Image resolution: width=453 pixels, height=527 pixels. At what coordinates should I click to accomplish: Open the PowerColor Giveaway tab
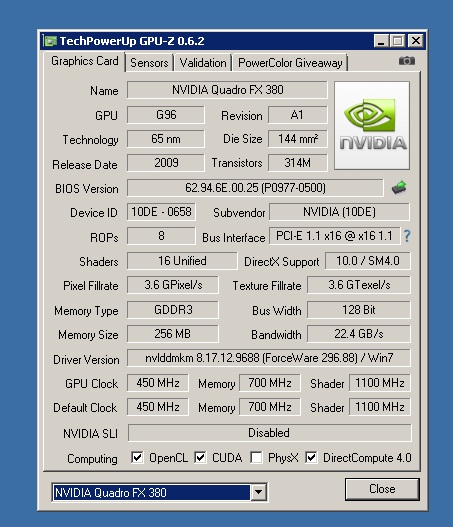click(290, 63)
